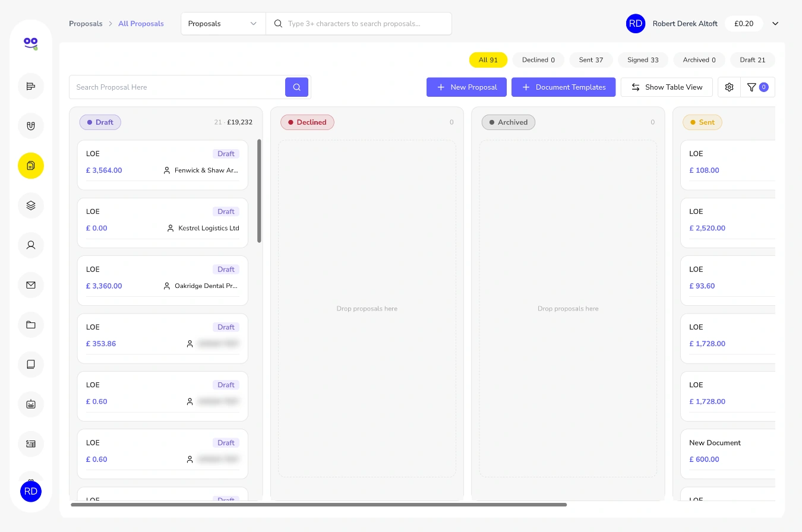
Task: Click the horizontal board scrollbar
Action: coord(318,505)
